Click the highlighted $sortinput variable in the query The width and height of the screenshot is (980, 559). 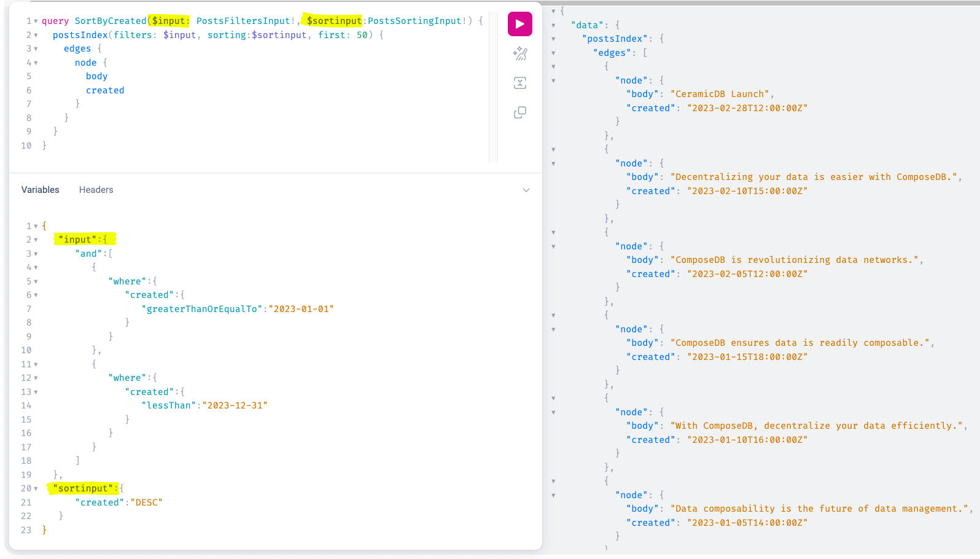click(335, 21)
